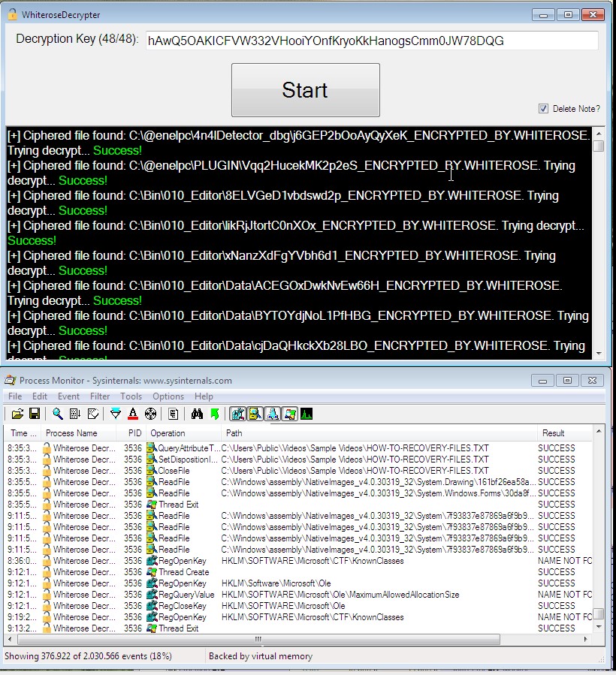
Task: Click the Time column header
Action: (23, 433)
